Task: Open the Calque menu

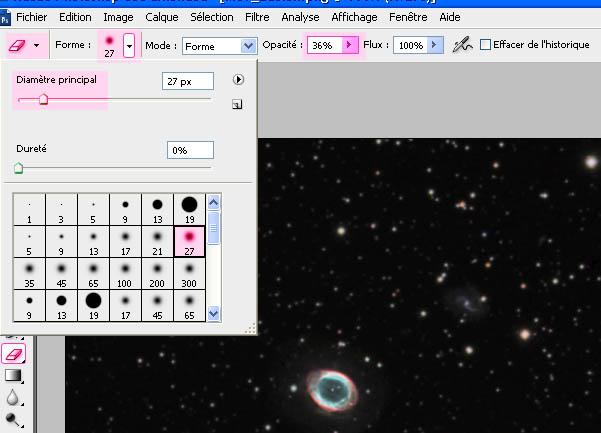Action: coord(162,17)
